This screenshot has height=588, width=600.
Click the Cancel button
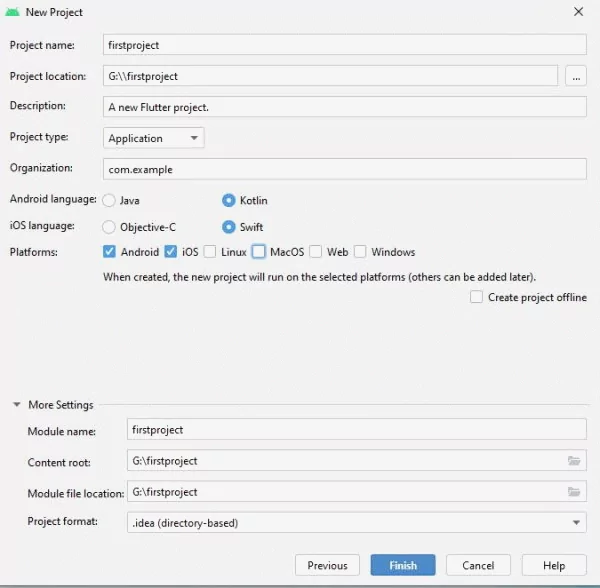478,565
